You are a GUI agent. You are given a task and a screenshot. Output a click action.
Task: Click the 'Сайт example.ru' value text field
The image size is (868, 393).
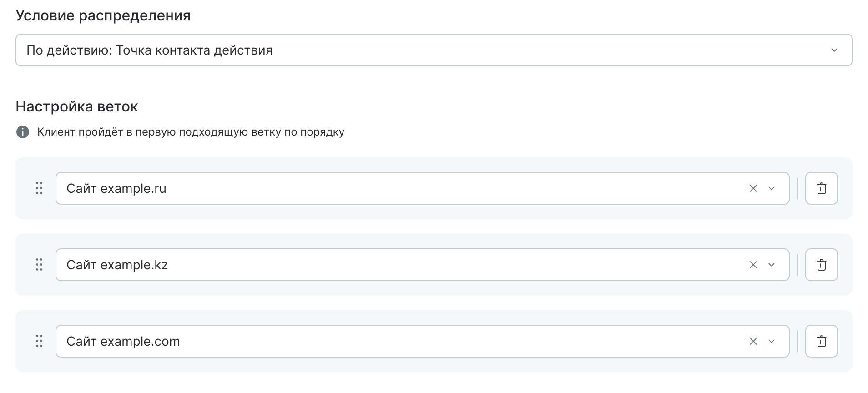(x=364, y=188)
